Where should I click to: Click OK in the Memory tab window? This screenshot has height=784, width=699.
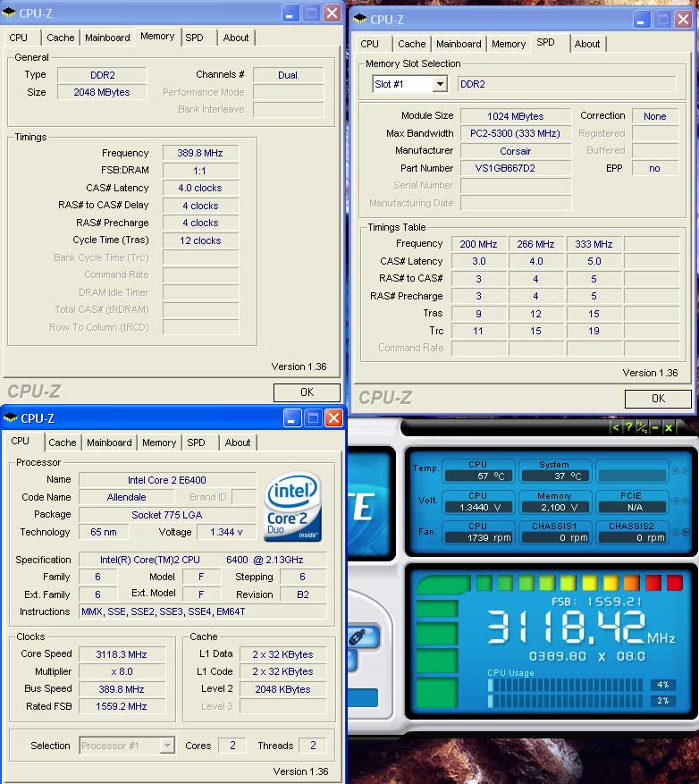click(x=307, y=392)
